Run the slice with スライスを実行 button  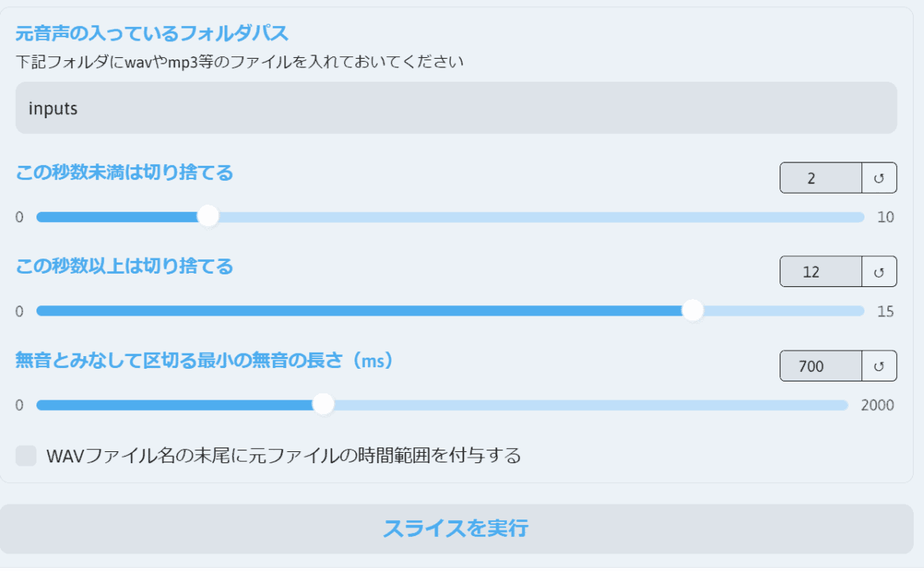[457, 529]
